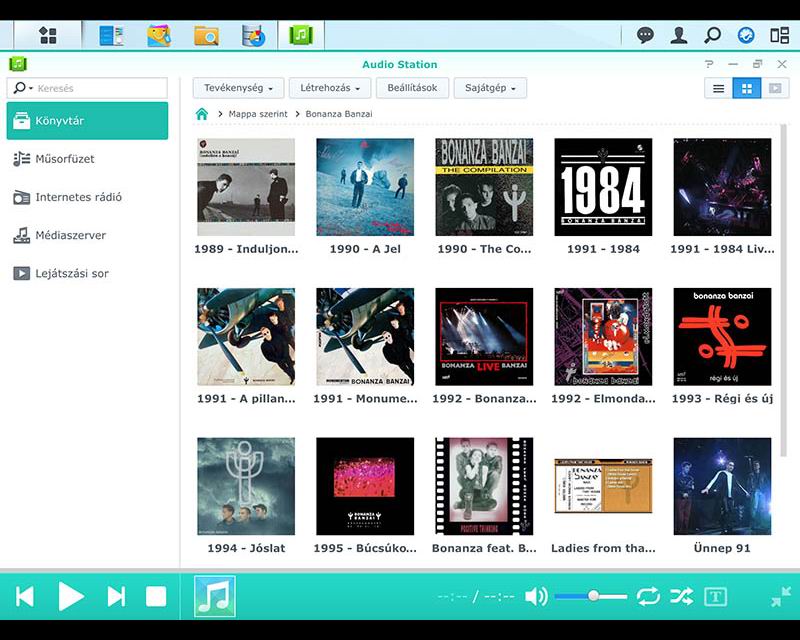The height and width of the screenshot is (640, 800).
Task: Skip to the next track
Action: (x=116, y=597)
